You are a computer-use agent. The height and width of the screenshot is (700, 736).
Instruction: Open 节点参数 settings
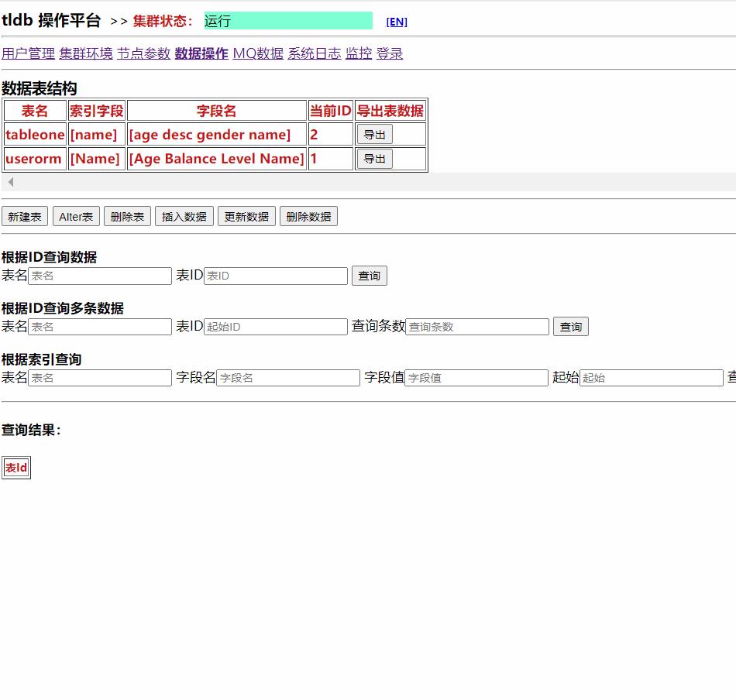tap(143, 53)
